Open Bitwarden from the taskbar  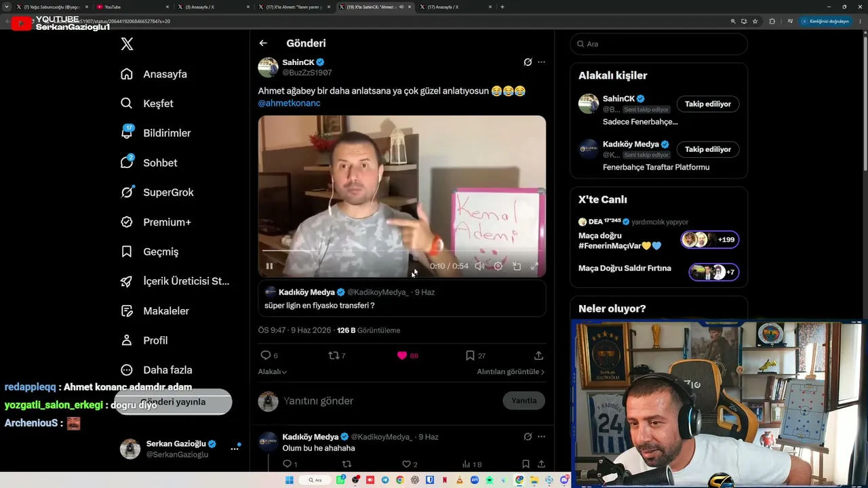pos(430,481)
